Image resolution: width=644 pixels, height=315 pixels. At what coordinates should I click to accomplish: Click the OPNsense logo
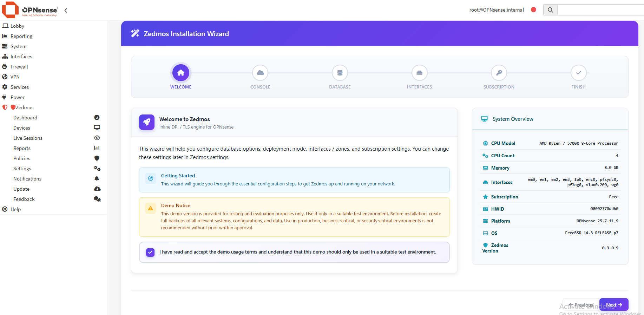pos(30,10)
